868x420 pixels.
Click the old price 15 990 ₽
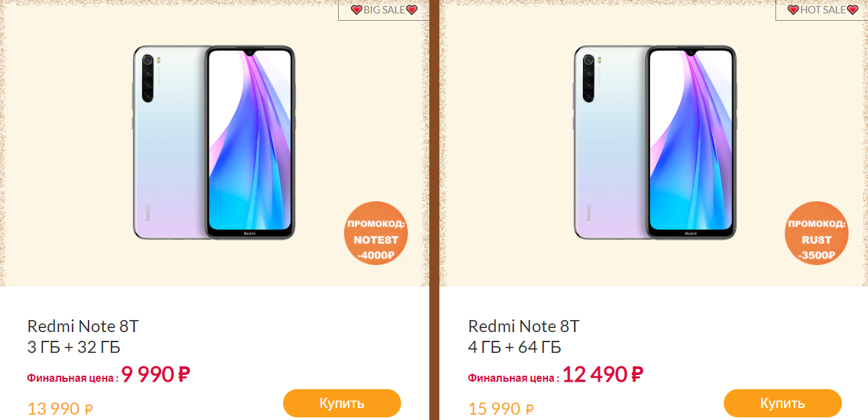(501, 409)
